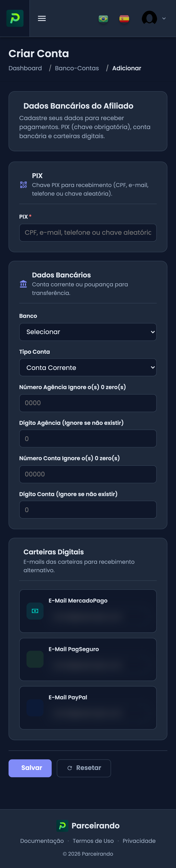The height and width of the screenshot is (868, 176).
Task: Click the PagSeguro icon
Action: coord(35,659)
